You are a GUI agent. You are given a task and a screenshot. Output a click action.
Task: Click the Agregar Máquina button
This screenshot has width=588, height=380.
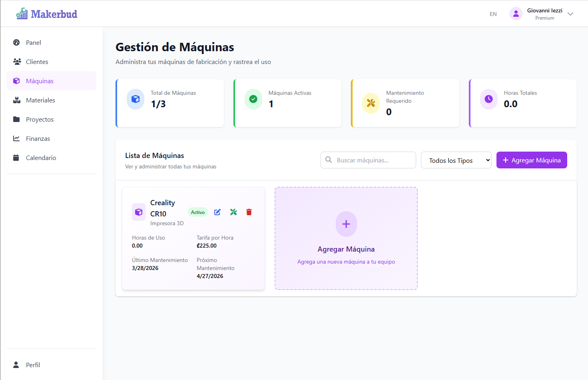tap(532, 160)
